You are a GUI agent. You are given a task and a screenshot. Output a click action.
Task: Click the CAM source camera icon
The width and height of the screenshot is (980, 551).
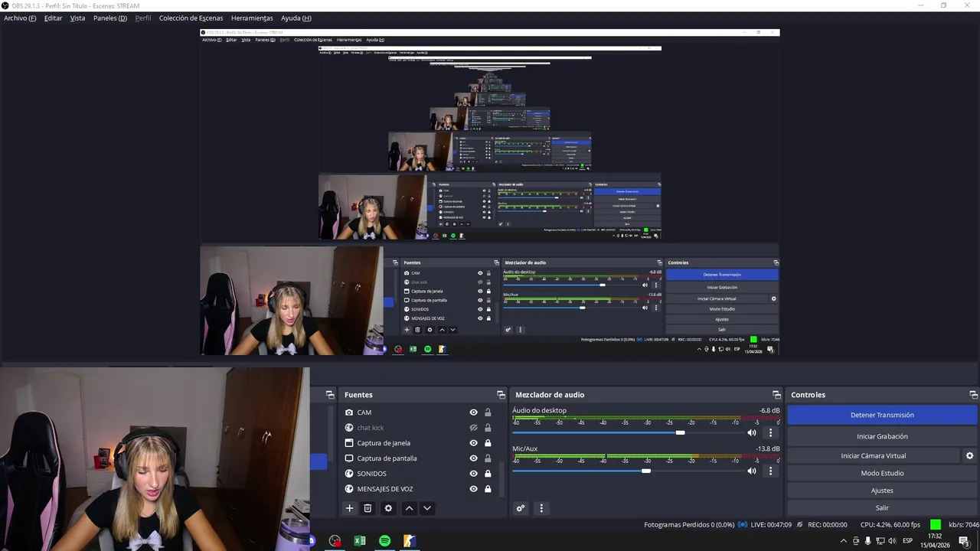(349, 412)
